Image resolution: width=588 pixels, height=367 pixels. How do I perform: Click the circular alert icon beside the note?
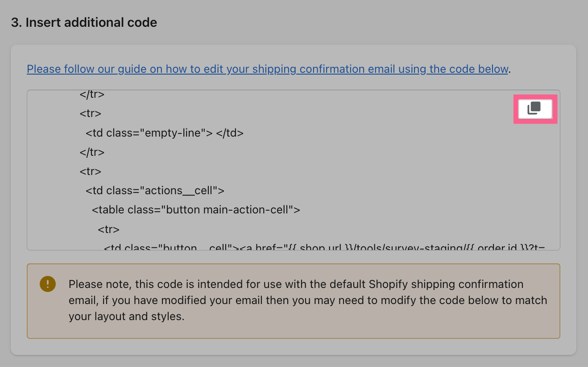click(48, 284)
